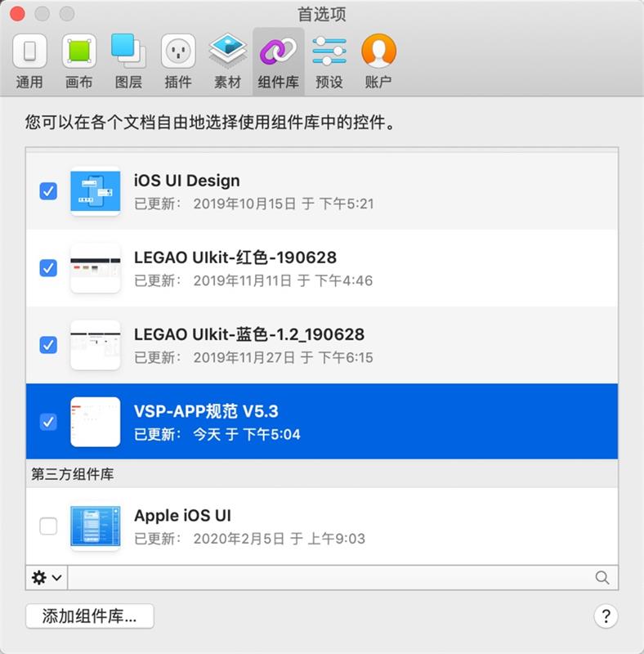Enable the Apple iOS UI library checkbox
644x654 pixels.
click(x=48, y=526)
